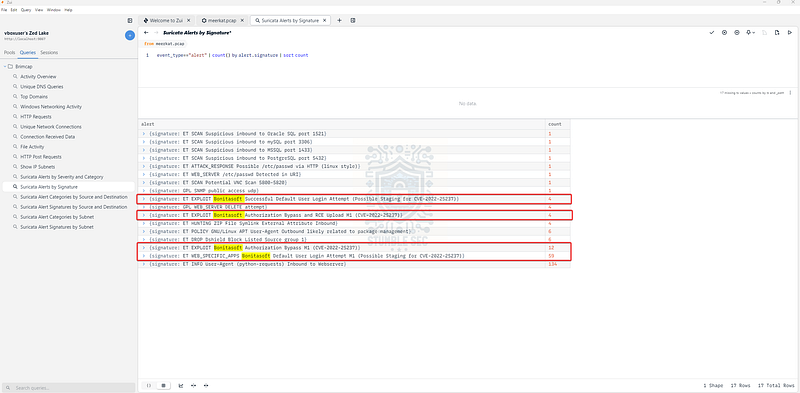Open the Activity Overview query
The height and width of the screenshot is (393, 800).
(38, 77)
